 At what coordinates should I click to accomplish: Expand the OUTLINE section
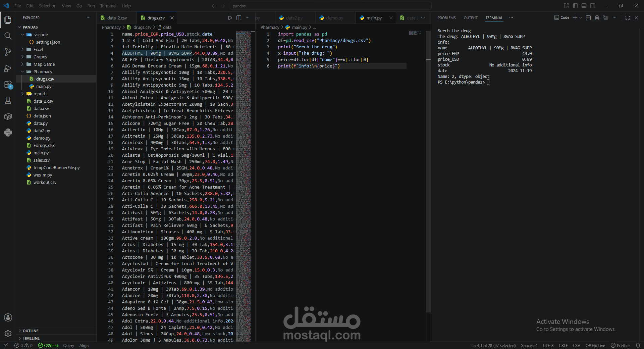coord(56,331)
